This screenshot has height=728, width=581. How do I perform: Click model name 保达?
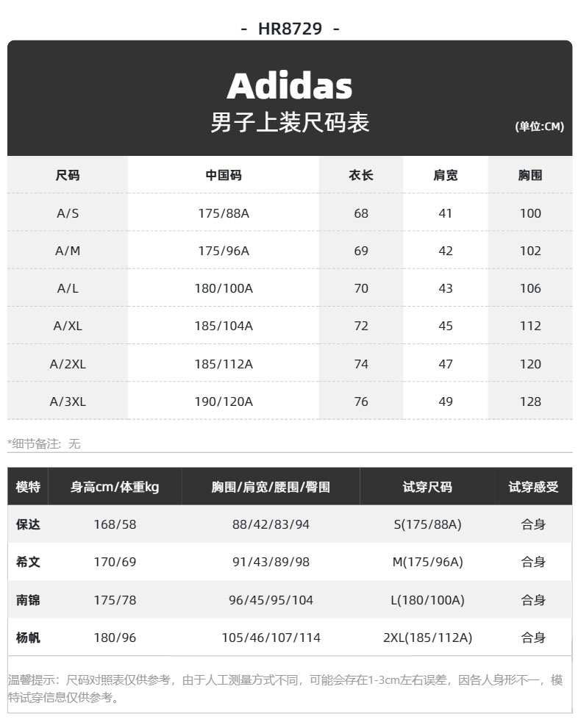[28, 525]
